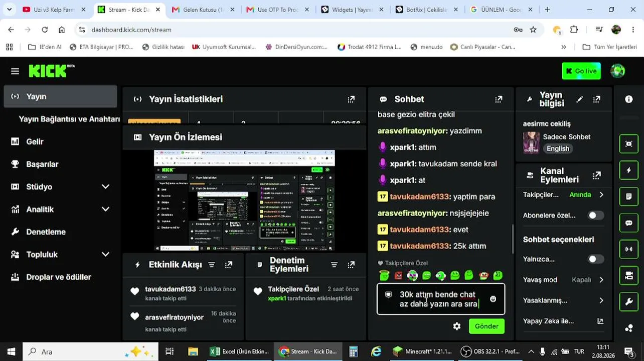Open chat settings gear icon

click(x=457, y=326)
